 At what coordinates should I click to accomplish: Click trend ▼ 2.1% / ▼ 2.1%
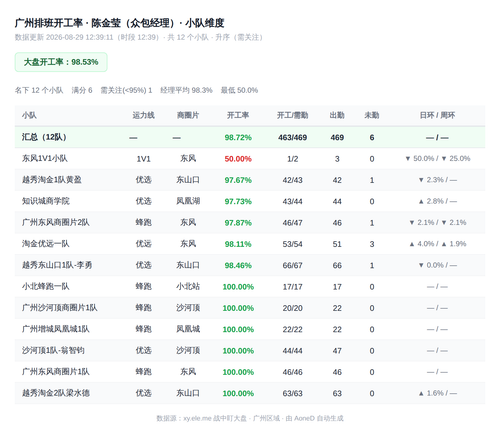click(x=437, y=223)
